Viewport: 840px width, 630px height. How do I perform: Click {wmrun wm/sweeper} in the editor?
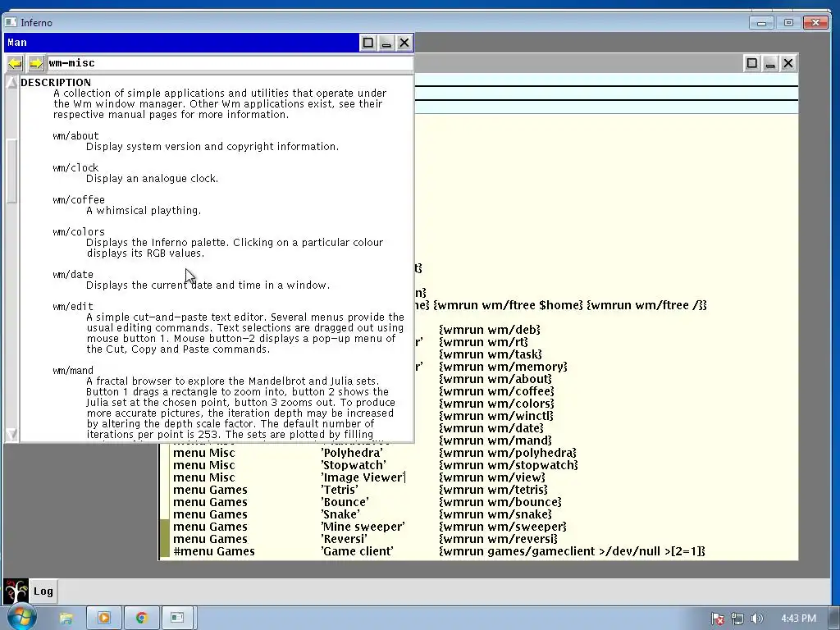503,527
